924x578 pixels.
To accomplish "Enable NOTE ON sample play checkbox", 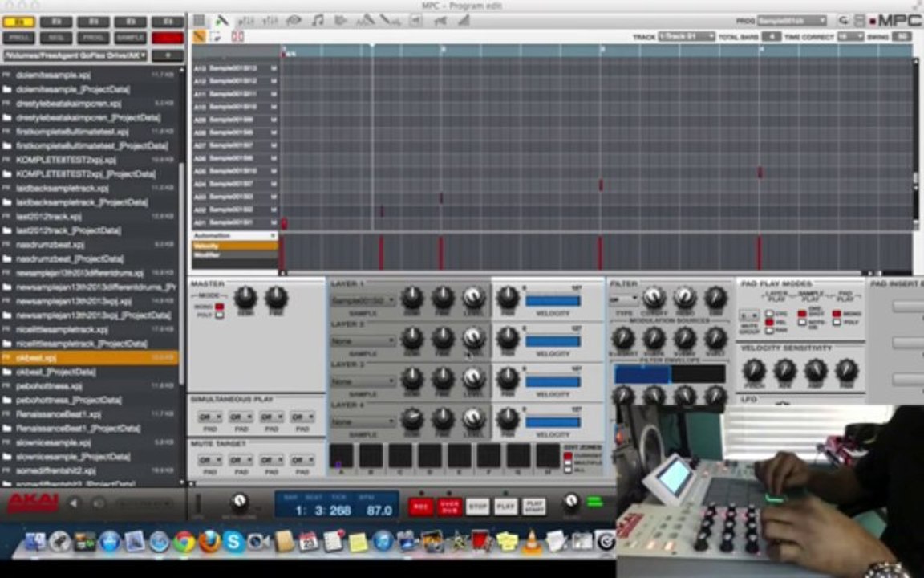I will tap(802, 323).
